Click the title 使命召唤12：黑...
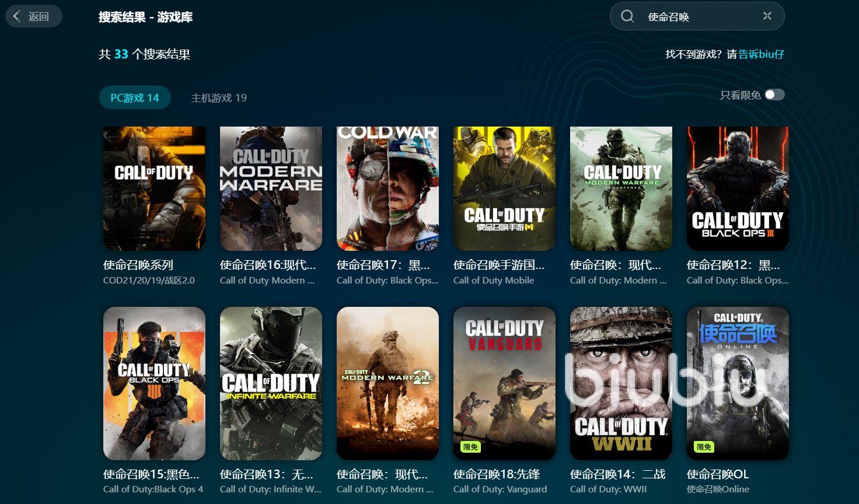 pos(734,265)
